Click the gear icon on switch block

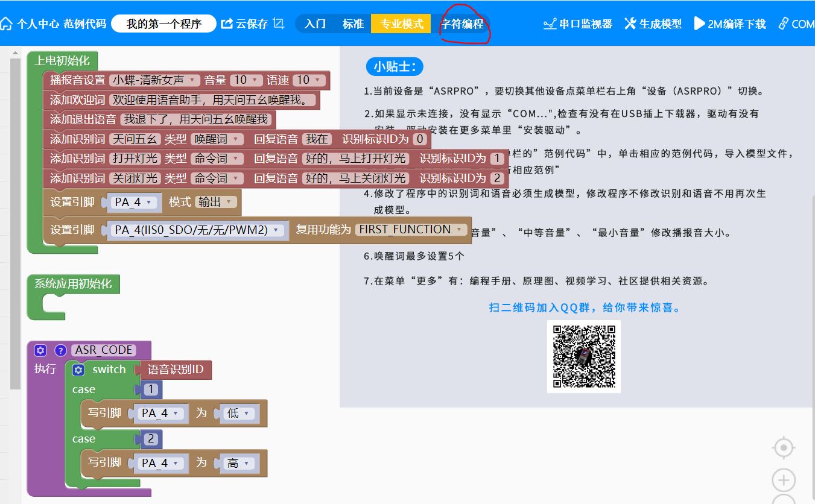pyautogui.click(x=78, y=370)
